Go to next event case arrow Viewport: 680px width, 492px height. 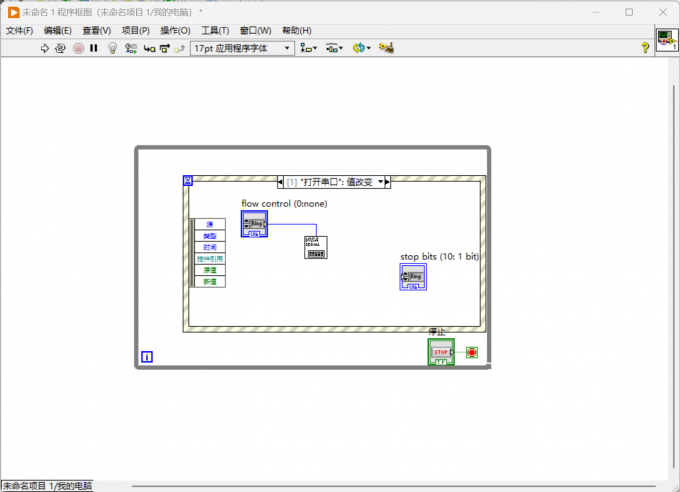(x=387, y=182)
